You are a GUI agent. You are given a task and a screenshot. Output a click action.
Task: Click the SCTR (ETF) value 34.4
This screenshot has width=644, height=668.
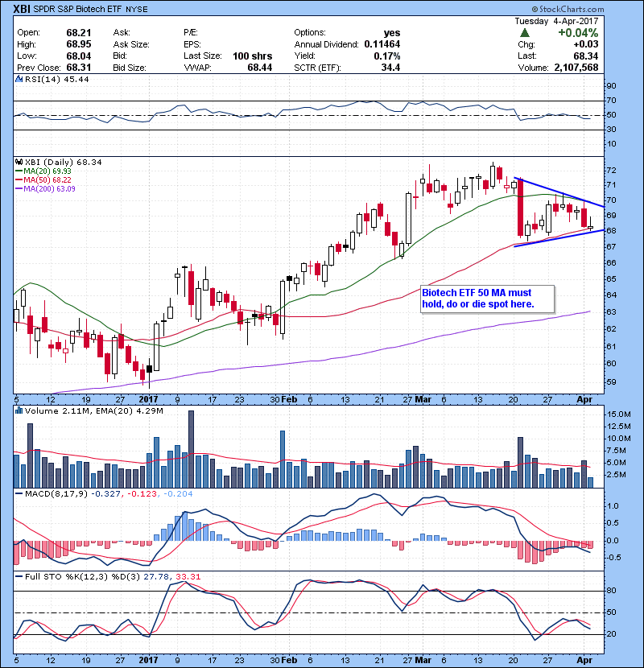[391, 68]
